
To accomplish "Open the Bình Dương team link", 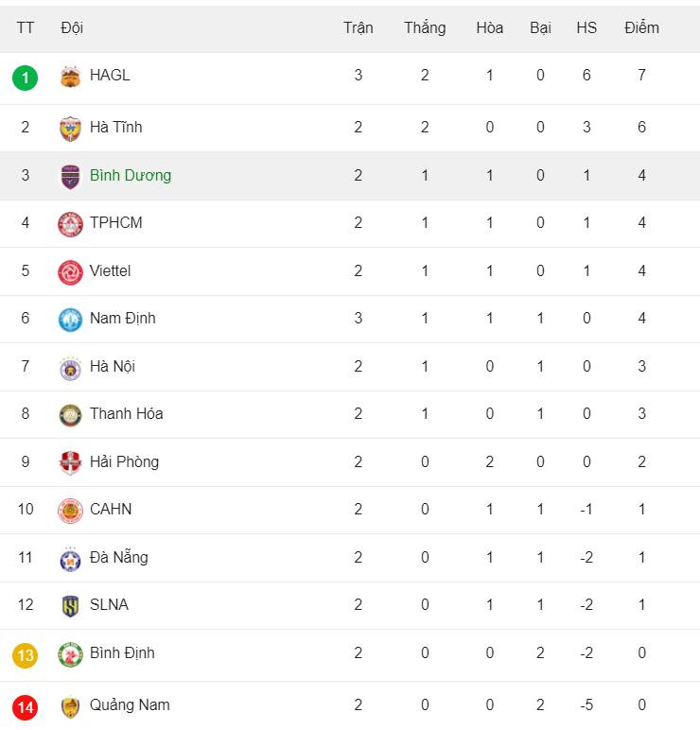I will pos(131,175).
